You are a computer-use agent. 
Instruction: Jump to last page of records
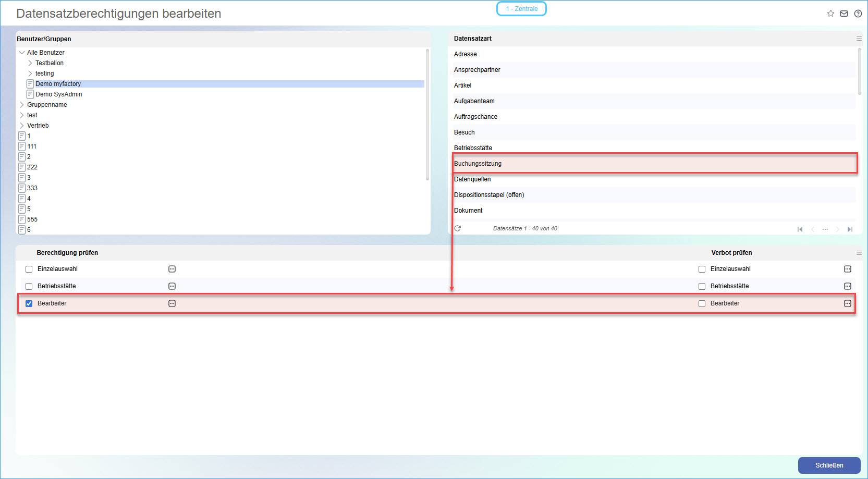[850, 229]
